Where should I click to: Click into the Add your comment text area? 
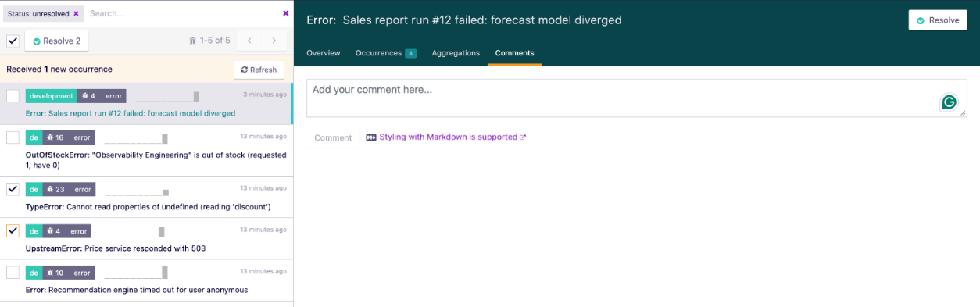[x=636, y=98]
